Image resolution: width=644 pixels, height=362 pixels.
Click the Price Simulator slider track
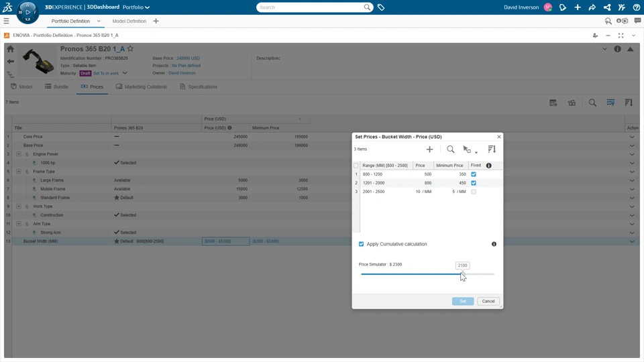point(427,274)
